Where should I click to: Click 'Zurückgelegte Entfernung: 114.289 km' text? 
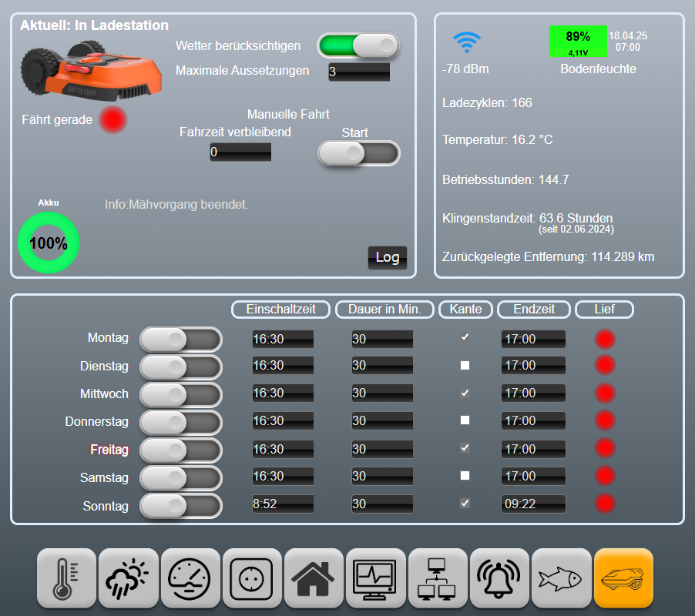point(549,257)
